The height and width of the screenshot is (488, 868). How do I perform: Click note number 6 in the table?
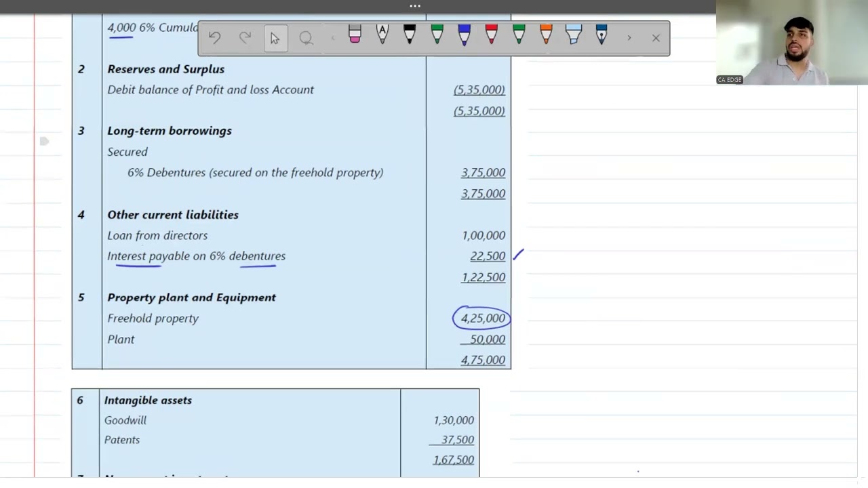coord(79,401)
